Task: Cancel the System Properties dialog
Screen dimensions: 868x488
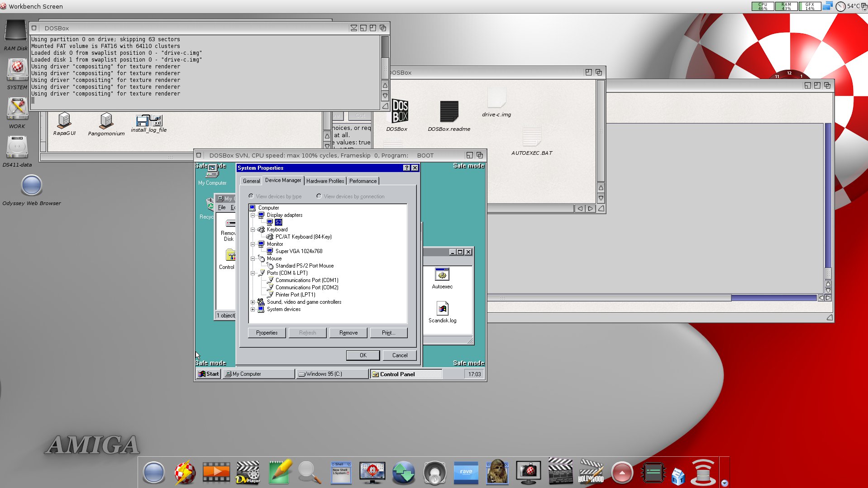Action: point(400,355)
